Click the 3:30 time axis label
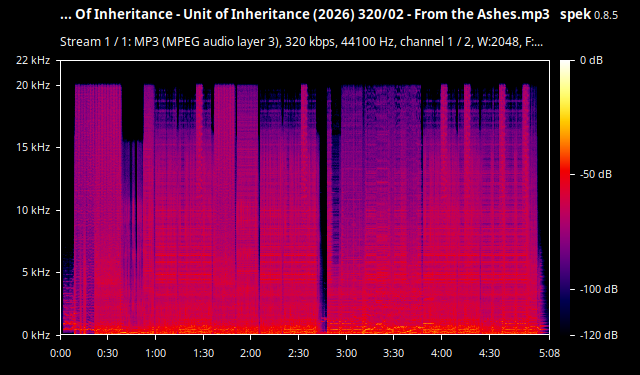The width and height of the screenshot is (640, 375). [x=393, y=353]
